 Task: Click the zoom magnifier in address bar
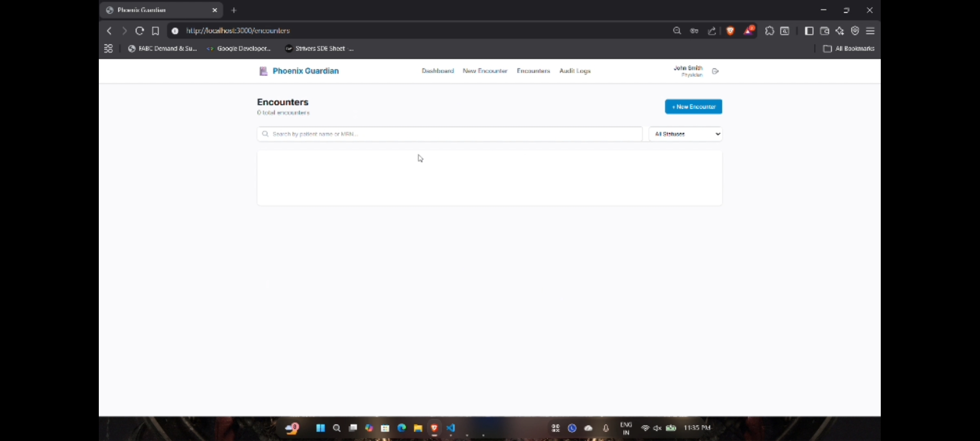click(677, 31)
